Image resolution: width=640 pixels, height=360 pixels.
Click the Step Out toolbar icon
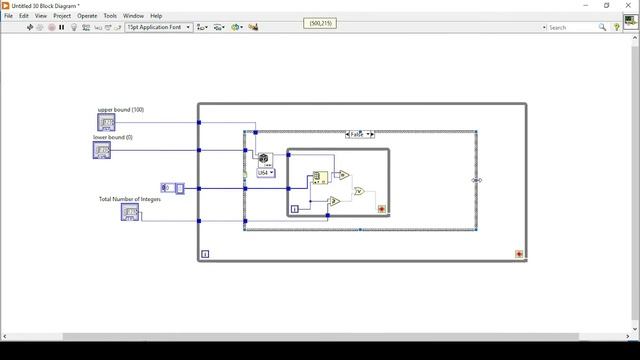click(x=118, y=27)
